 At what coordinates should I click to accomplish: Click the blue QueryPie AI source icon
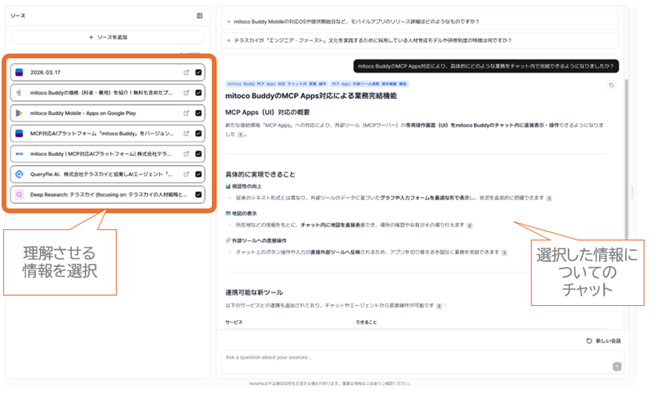pyautogui.click(x=19, y=174)
